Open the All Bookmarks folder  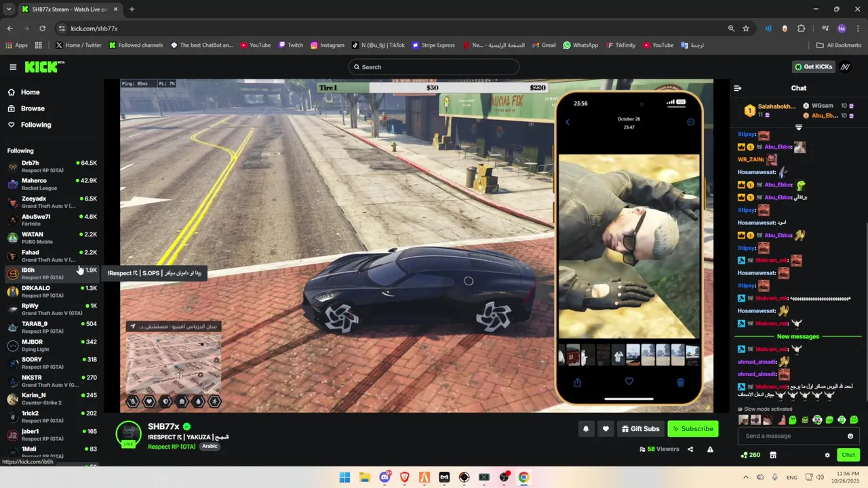click(x=839, y=45)
